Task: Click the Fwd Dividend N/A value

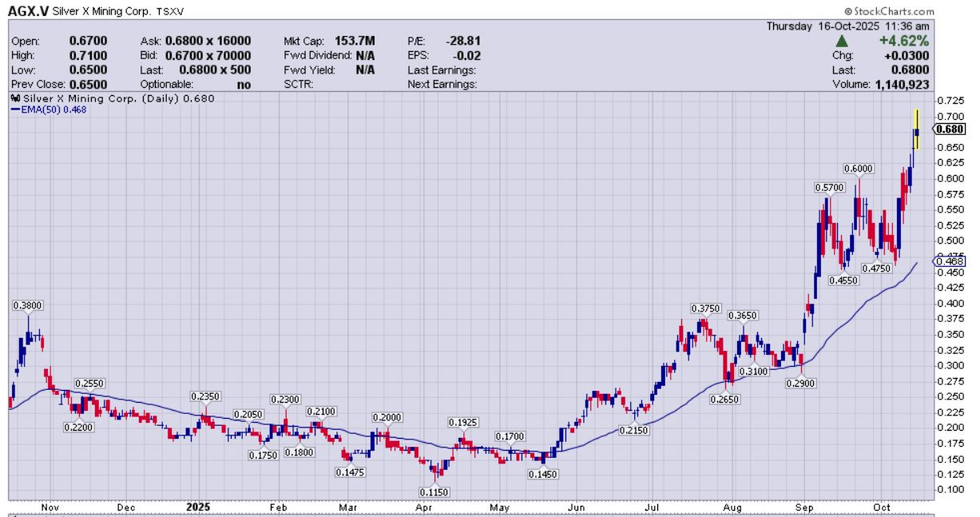Action: [366, 56]
